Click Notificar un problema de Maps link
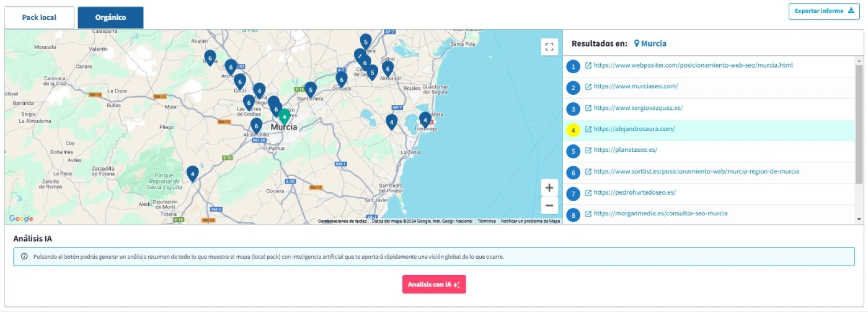 (x=530, y=221)
